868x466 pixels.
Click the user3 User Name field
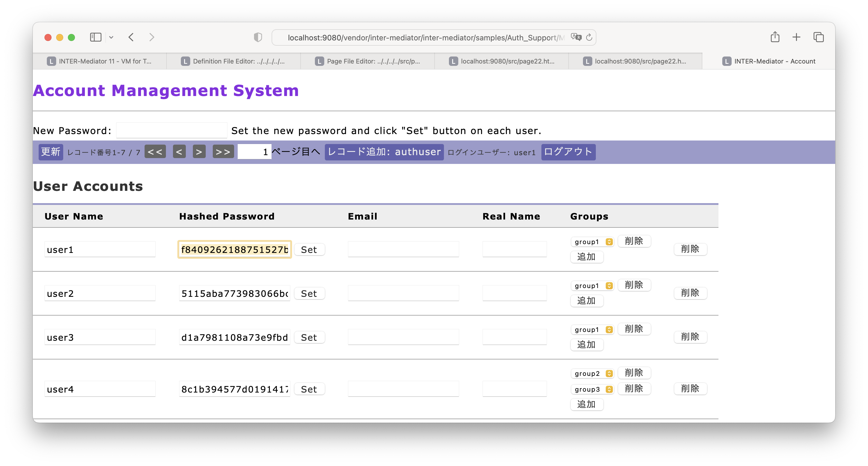pos(100,337)
